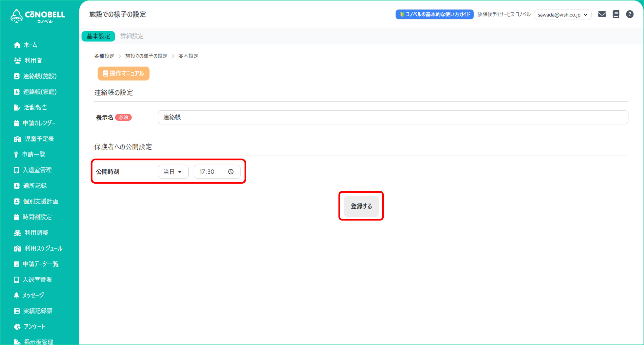Switch to the 詳細設定 tab
644x345 pixels.
point(132,36)
